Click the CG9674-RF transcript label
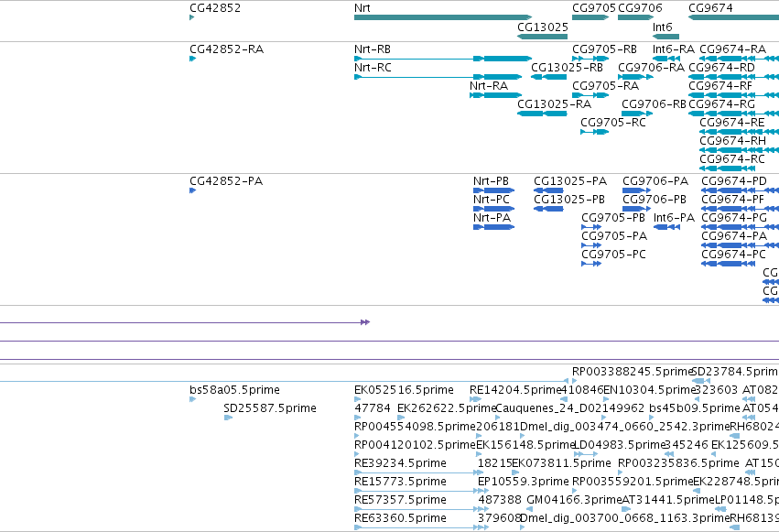779x532 pixels. click(x=720, y=86)
